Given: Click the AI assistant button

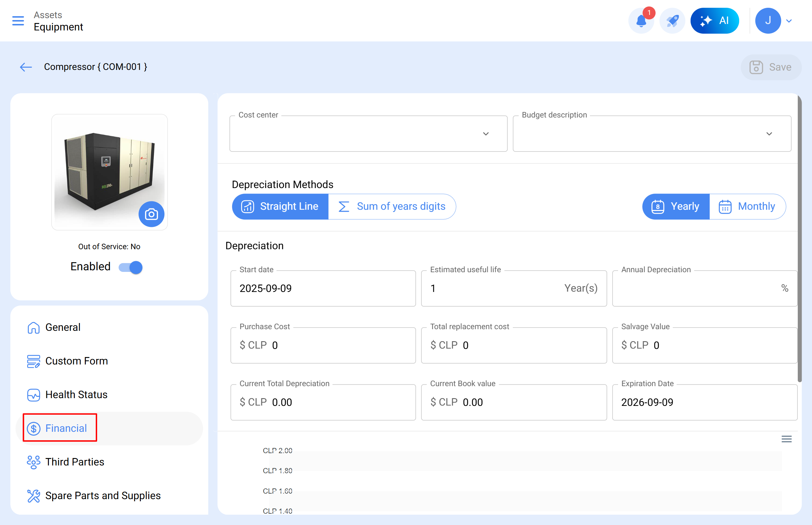Looking at the screenshot, I should point(715,21).
